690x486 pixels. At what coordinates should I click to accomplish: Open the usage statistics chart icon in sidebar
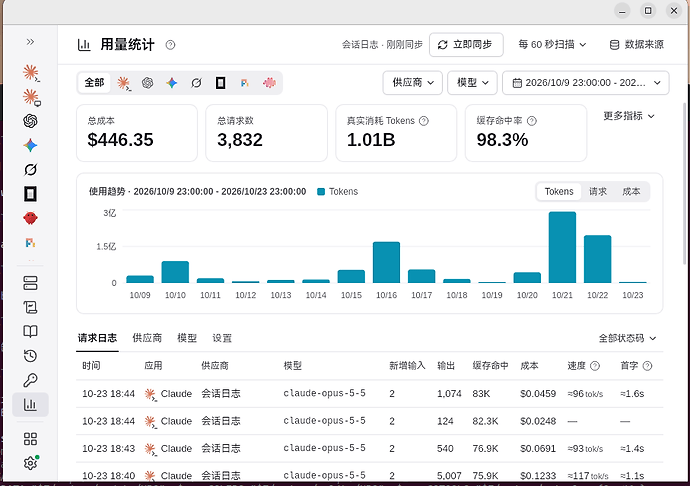coord(30,405)
